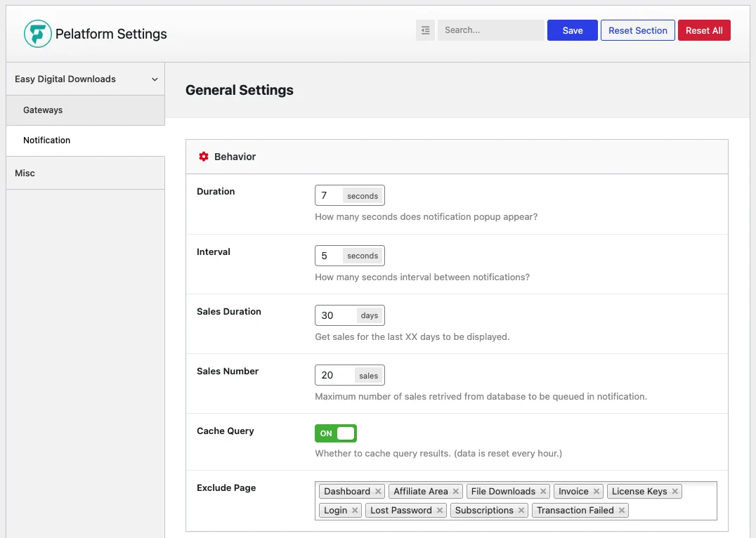Click the interval between notifications help text
The image size is (756, 538).
click(422, 277)
